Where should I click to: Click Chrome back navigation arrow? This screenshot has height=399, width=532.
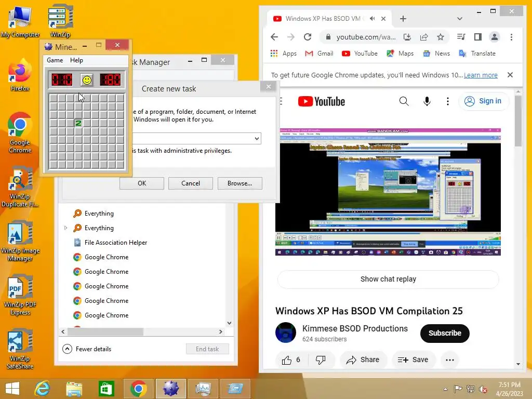click(x=274, y=37)
